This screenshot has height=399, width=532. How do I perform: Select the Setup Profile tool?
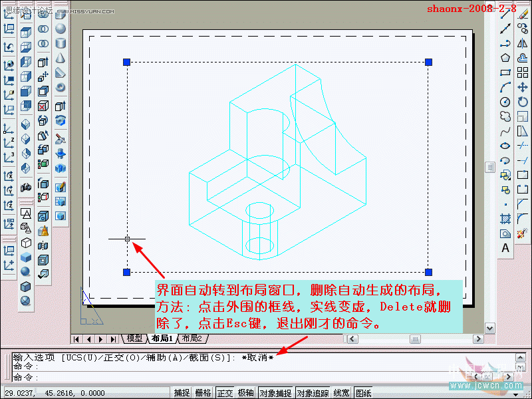[61, 216]
